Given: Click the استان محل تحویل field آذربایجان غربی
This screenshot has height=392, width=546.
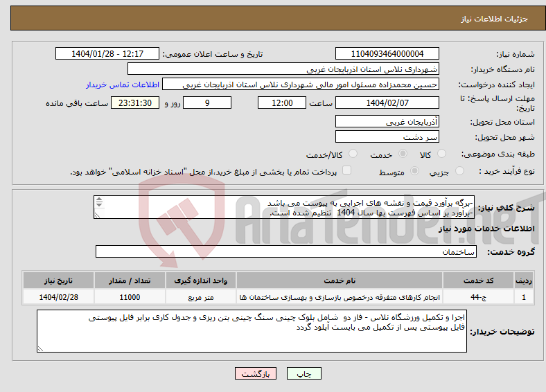Looking at the screenshot, I should point(387,121).
